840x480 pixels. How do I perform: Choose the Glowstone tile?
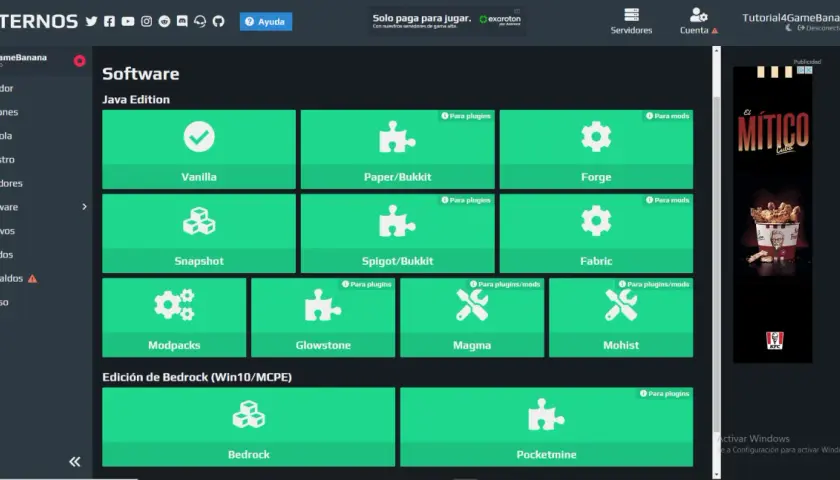[323, 318]
